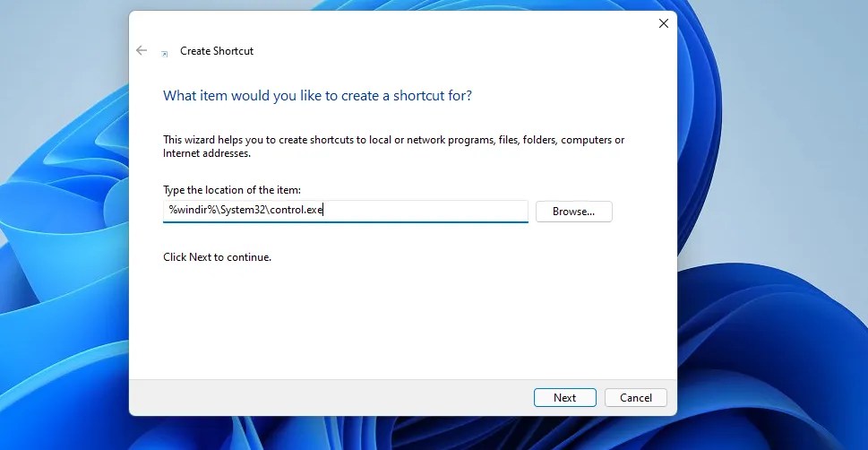Viewport: 868px width, 450px height.
Task: Click the back arrow in the wizard
Action: [142, 50]
